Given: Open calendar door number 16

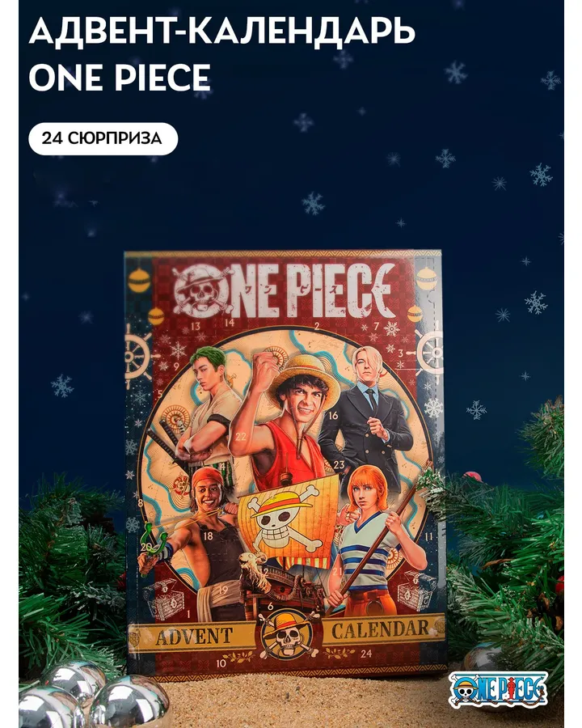Looking at the screenshot, I should 333,416.
